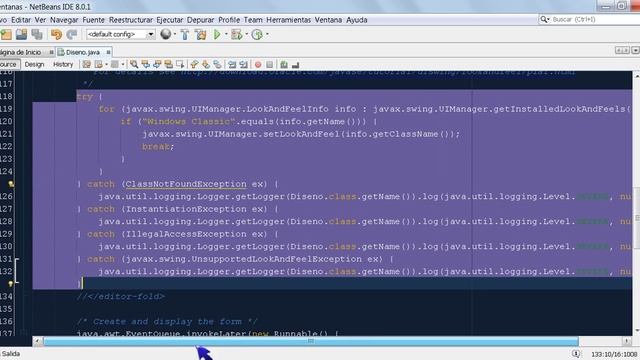
Task: Click the Comment selected lines icon
Action: [x=284, y=64]
